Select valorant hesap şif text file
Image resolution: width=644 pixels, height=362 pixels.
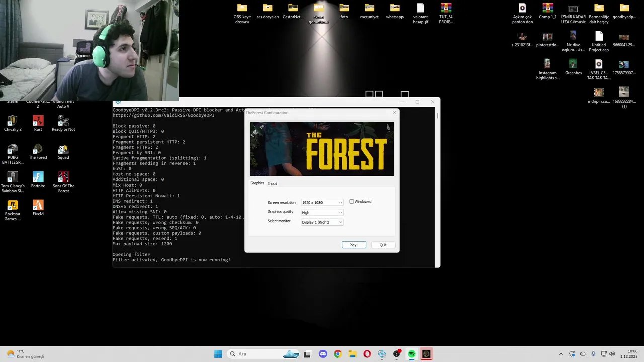click(421, 14)
